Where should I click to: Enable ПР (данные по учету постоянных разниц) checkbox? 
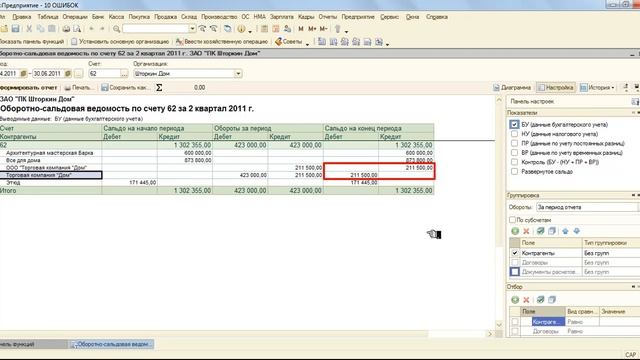[x=514, y=143]
